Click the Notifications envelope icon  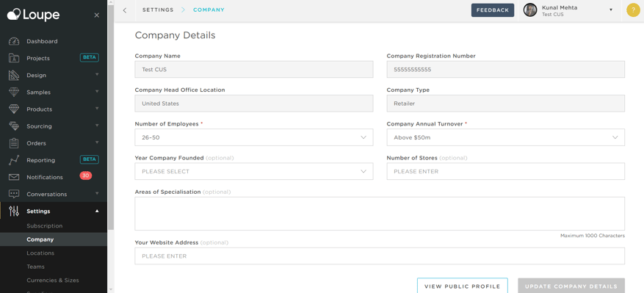(x=14, y=177)
